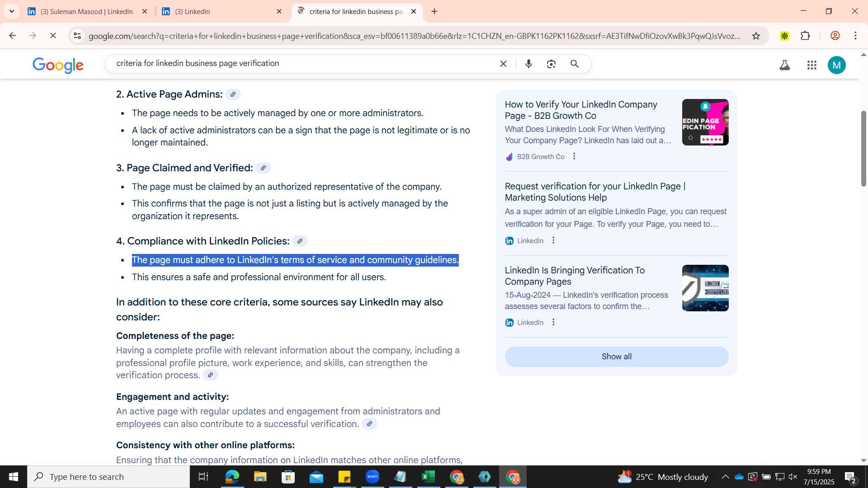Open source link beside Page Claimed and Verified
The image size is (868, 488).
263,168
